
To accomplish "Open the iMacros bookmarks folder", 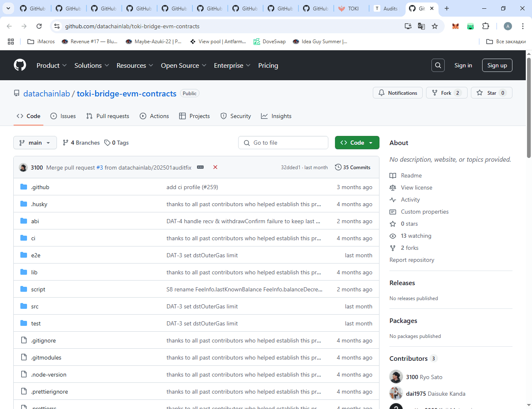I will (41, 42).
